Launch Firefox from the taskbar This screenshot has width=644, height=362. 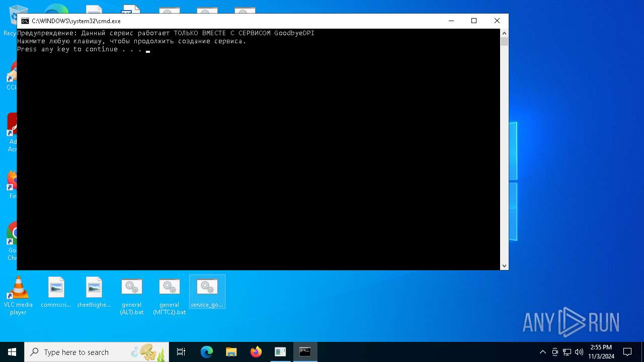(x=256, y=352)
